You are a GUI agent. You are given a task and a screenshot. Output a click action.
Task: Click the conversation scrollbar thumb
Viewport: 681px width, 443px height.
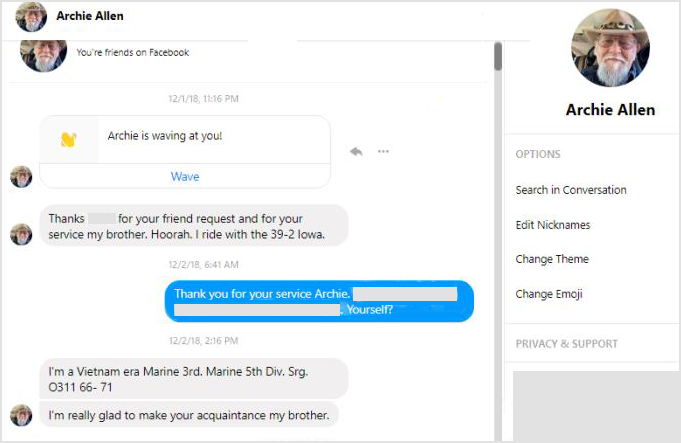click(498, 56)
